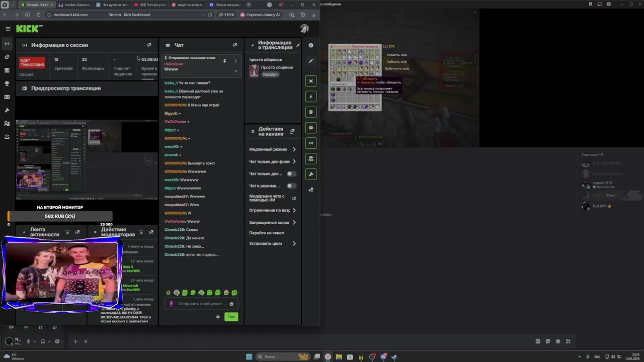The image size is (644, 362).
Task: Open 'Перейти на канал' link
Action: coord(267,233)
